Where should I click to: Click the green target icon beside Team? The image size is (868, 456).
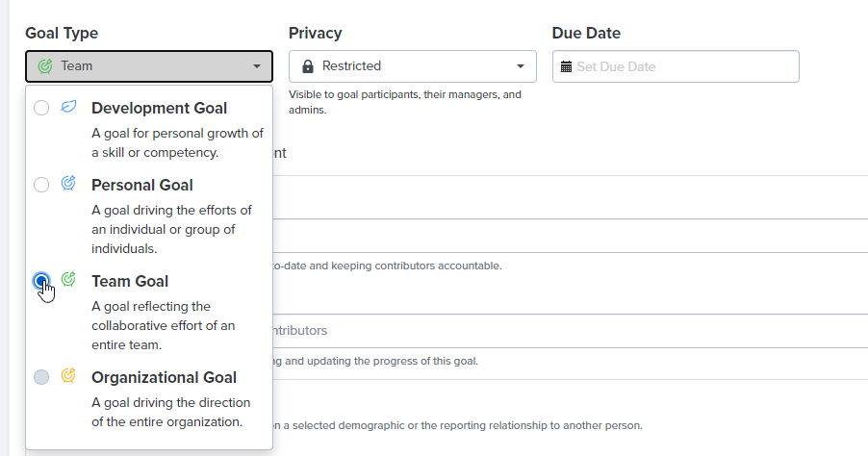click(x=45, y=66)
